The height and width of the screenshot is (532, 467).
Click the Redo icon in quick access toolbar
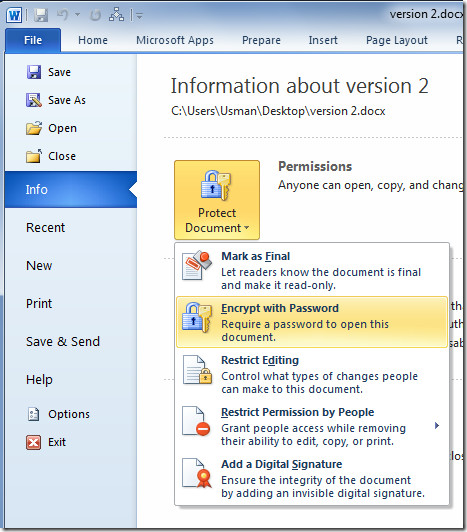coord(95,15)
